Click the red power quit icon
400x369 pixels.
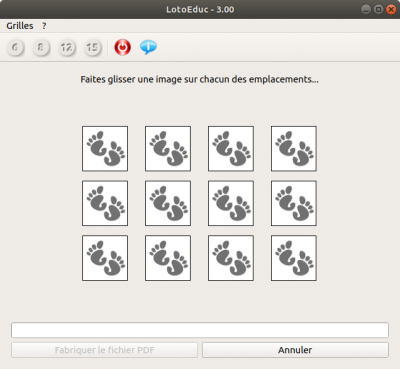coord(123,47)
